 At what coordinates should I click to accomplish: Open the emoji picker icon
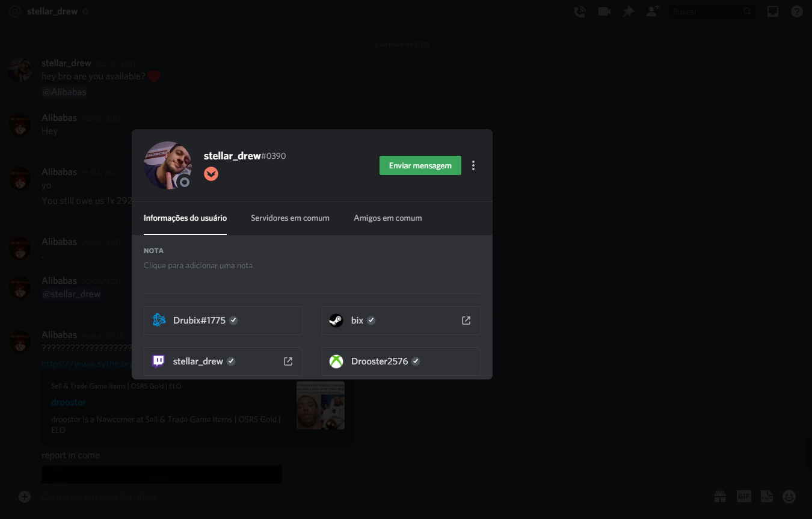tap(789, 496)
